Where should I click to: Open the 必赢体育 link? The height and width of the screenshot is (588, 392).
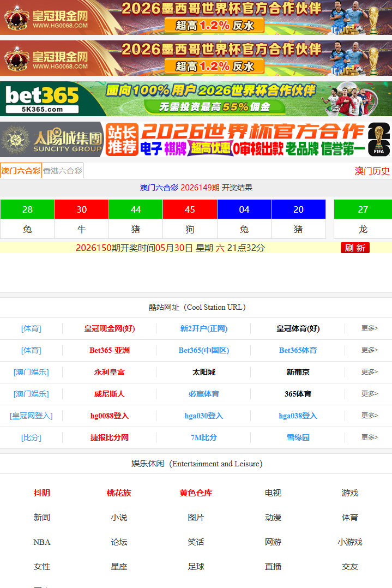[x=203, y=394]
